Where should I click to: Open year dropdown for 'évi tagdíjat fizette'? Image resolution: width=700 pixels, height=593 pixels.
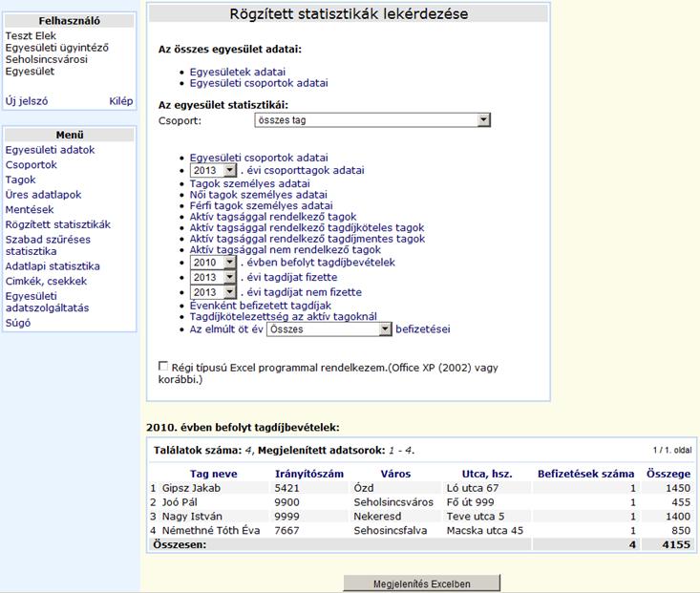coord(213,277)
